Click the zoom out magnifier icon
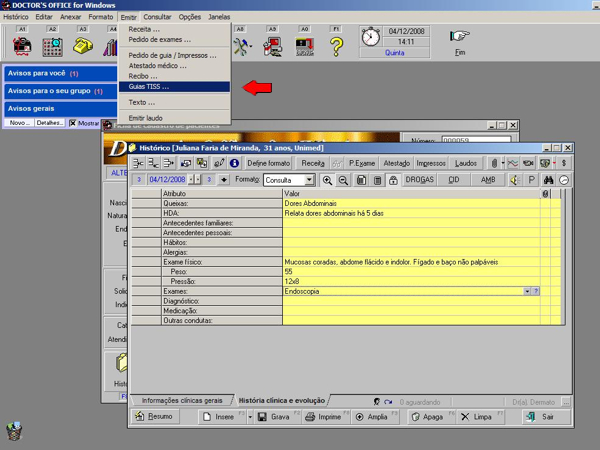The width and height of the screenshot is (600, 450). 343,180
